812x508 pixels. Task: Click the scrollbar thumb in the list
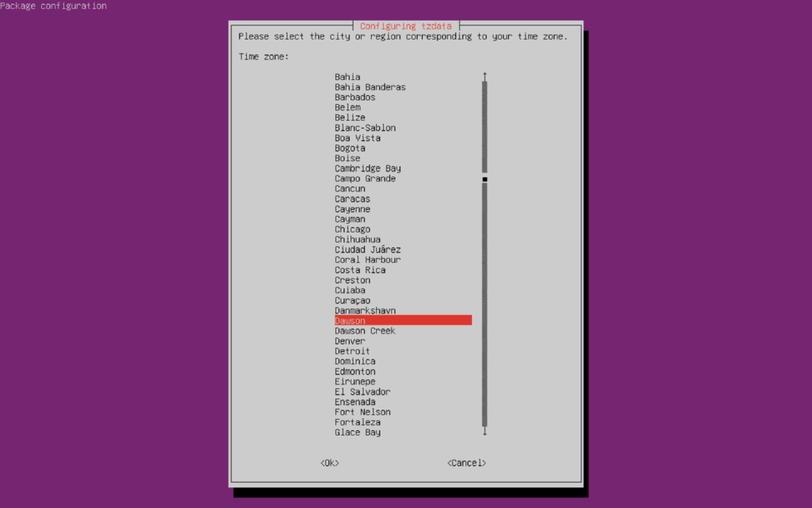(x=484, y=179)
